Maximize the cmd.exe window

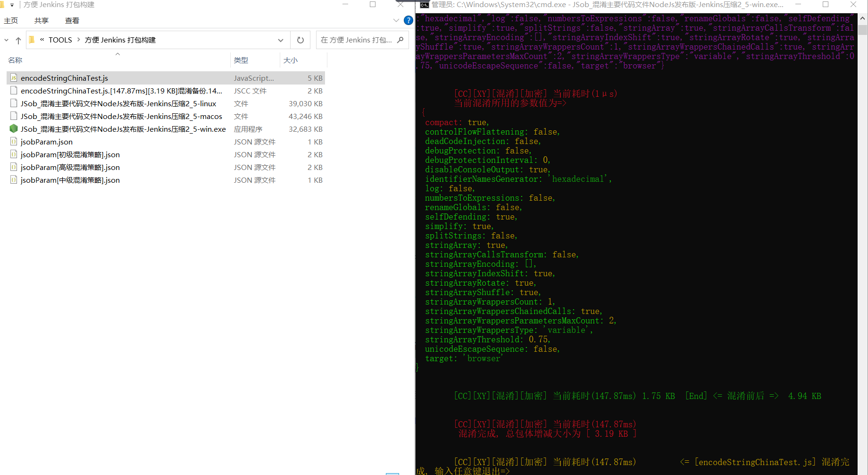[826, 5]
